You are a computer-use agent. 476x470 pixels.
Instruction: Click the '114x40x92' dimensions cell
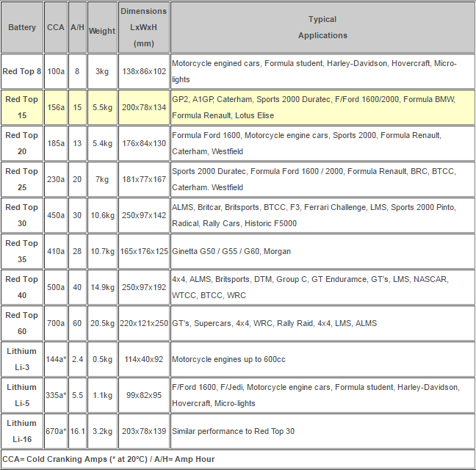pyautogui.click(x=144, y=359)
